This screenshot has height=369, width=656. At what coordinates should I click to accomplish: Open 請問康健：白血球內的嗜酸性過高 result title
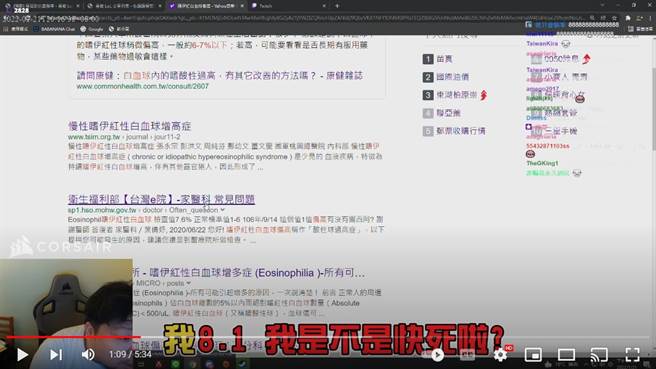pyautogui.click(x=220, y=75)
